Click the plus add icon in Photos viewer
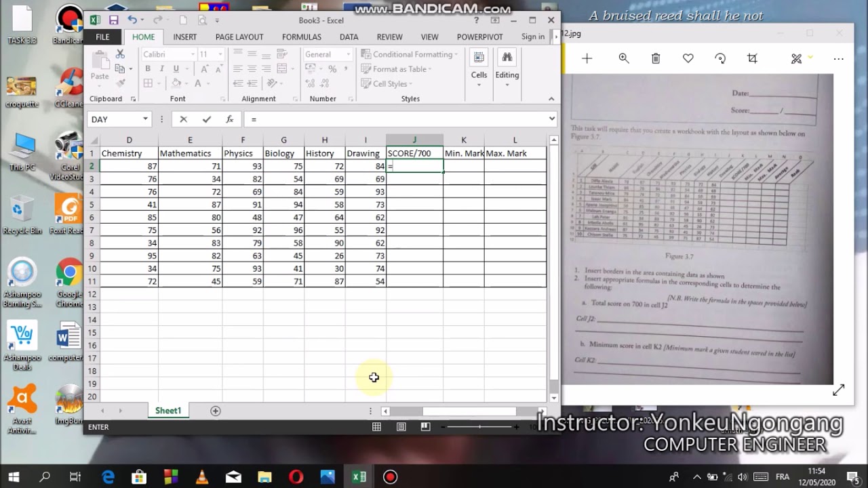The image size is (868, 488). 587,59
